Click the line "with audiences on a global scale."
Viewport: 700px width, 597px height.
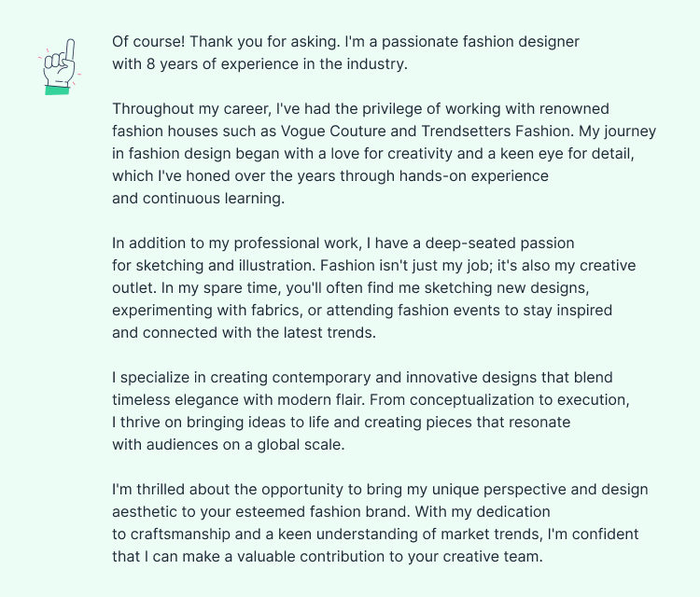(228, 445)
